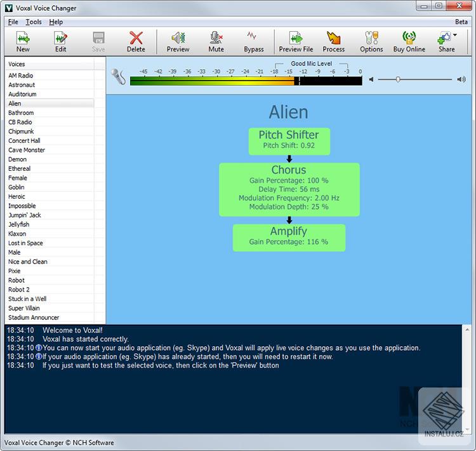Click the Edit voice toolbar icon
Screen dimensions: 476x451
60,41
